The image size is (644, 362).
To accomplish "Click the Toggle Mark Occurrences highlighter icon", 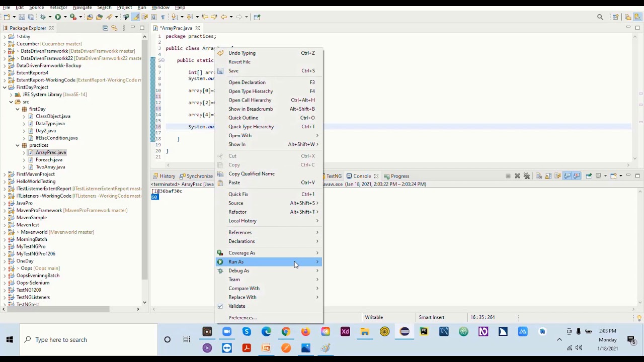I will [135, 17].
